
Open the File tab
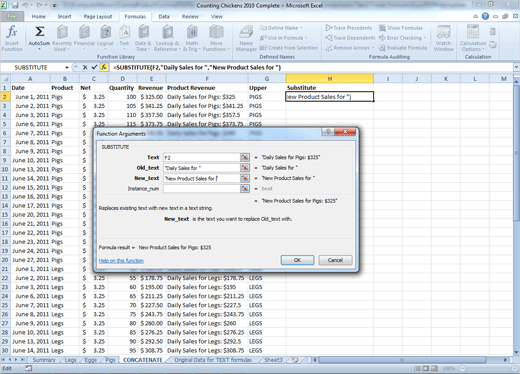click(12, 16)
